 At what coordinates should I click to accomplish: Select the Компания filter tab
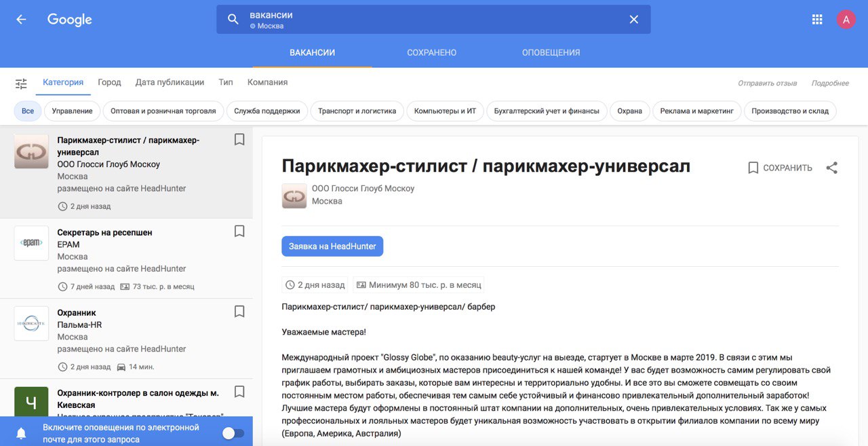(x=267, y=82)
